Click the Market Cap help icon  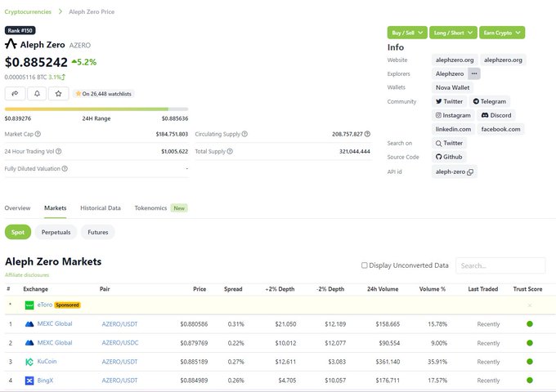[x=38, y=134]
